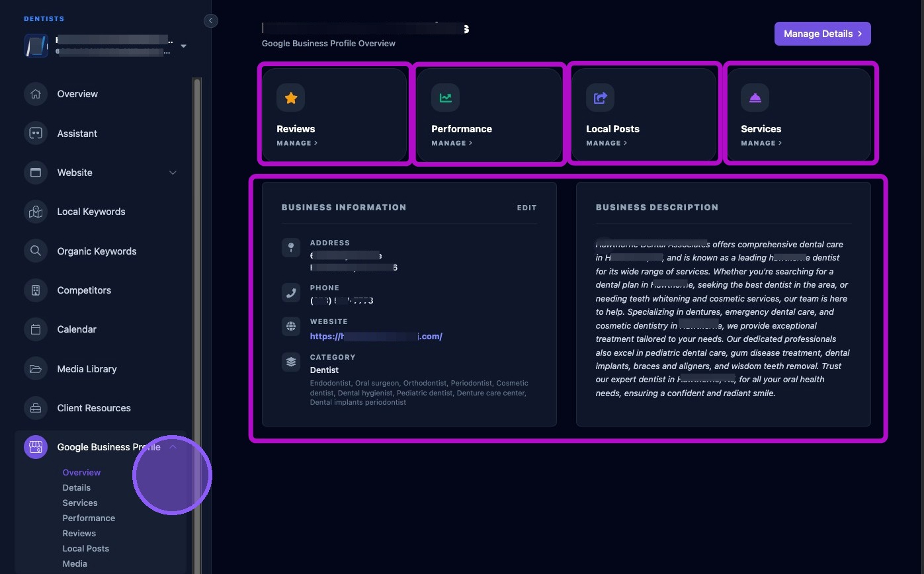Click the Dentist category text
Image resolution: width=924 pixels, height=574 pixels.
(324, 370)
